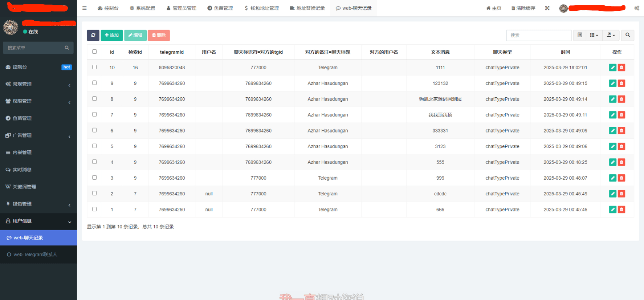
Task: Expand 钱包管理 sidebar submenu
Action: (38, 204)
